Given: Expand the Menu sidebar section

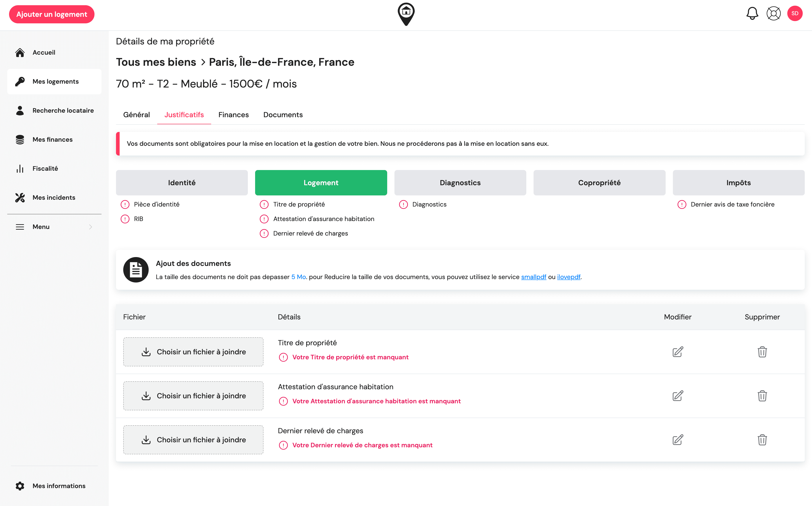Looking at the screenshot, I should (41, 226).
